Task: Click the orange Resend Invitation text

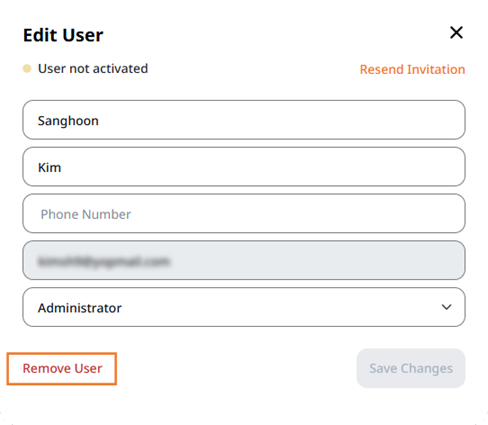Action: pyautogui.click(x=412, y=69)
